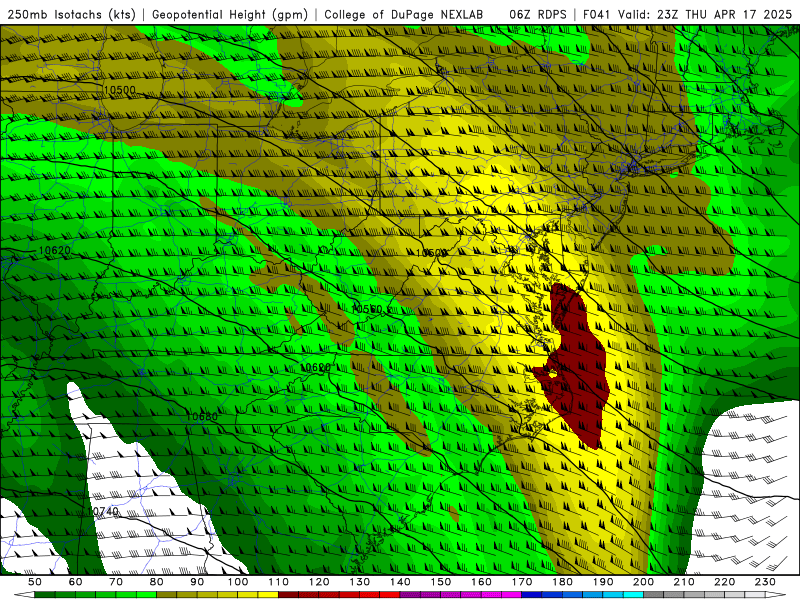Click the 'Valid: 23Z THU APR 17 2025' timestamp
This screenshot has height=600, width=800.
[705, 14]
